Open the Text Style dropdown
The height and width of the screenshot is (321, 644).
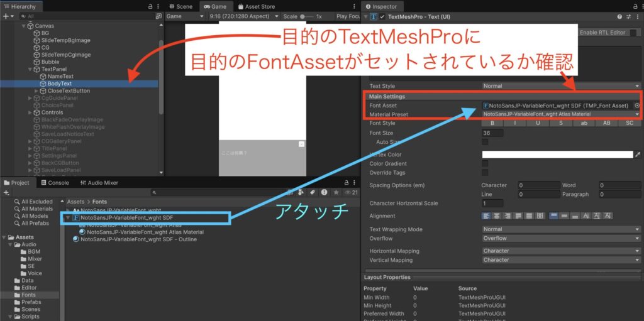pyautogui.click(x=561, y=86)
